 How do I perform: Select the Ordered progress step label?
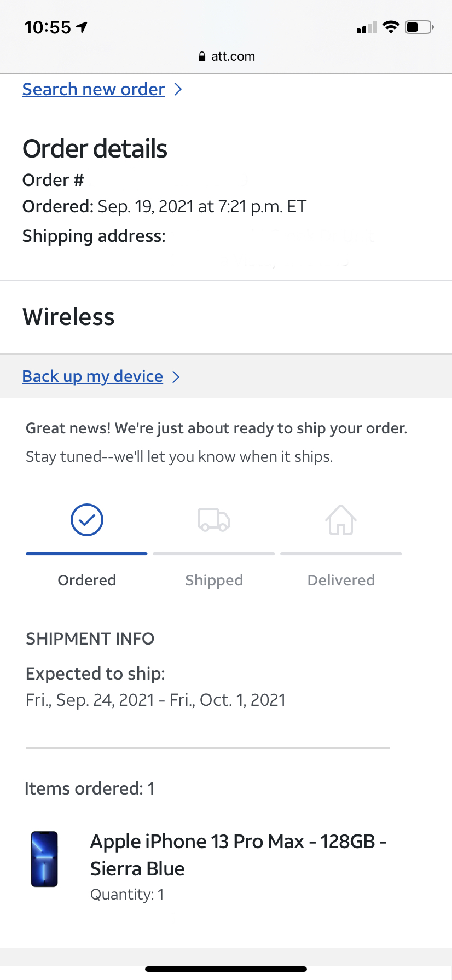pyautogui.click(x=87, y=580)
